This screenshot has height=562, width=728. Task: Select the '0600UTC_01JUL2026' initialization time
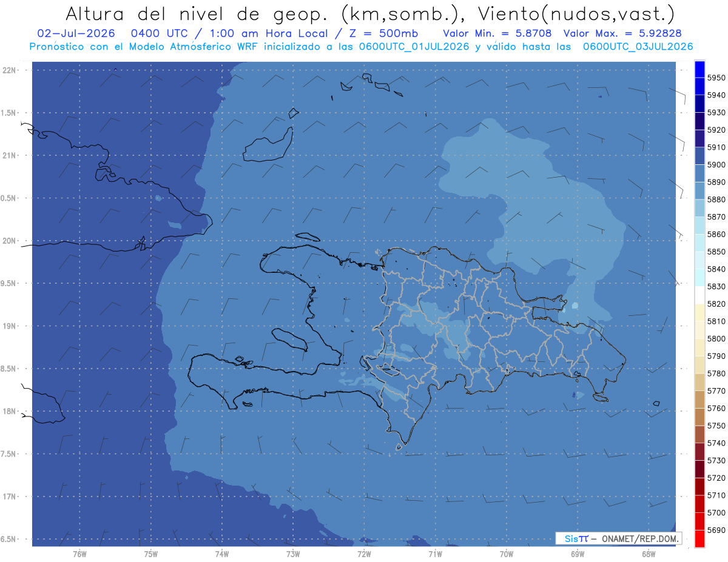click(x=414, y=46)
